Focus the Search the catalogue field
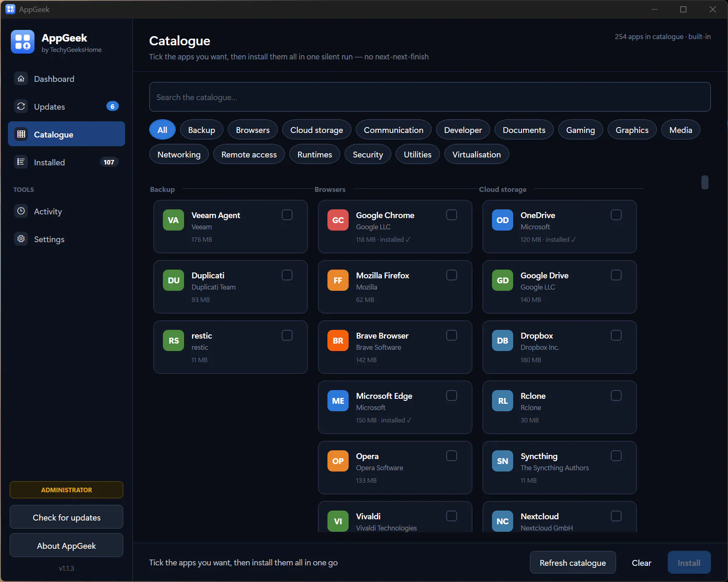This screenshot has width=728, height=582. click(430, 97)
